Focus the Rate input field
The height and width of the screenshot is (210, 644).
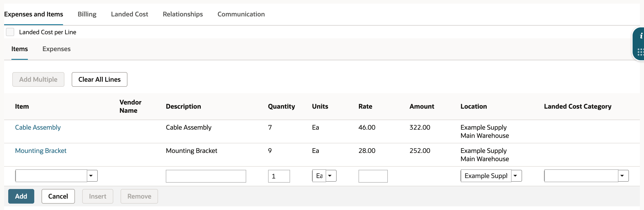pyautogui.click(x=373, y=176)
